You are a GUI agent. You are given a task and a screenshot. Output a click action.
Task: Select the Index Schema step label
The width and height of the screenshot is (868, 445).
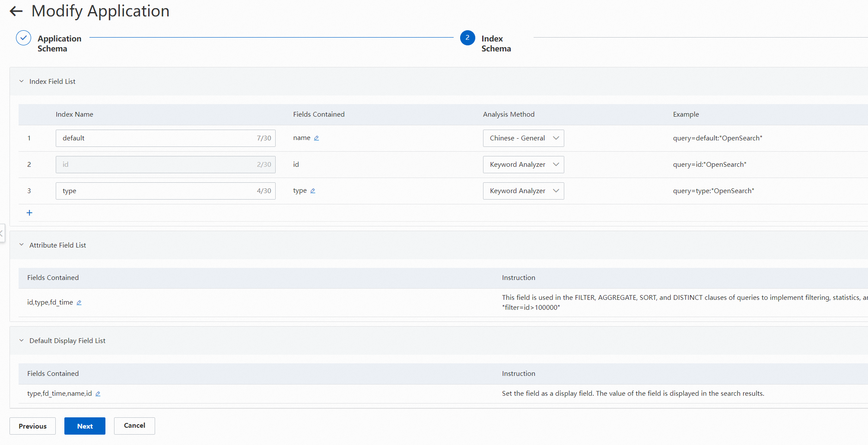click(496, 44)
